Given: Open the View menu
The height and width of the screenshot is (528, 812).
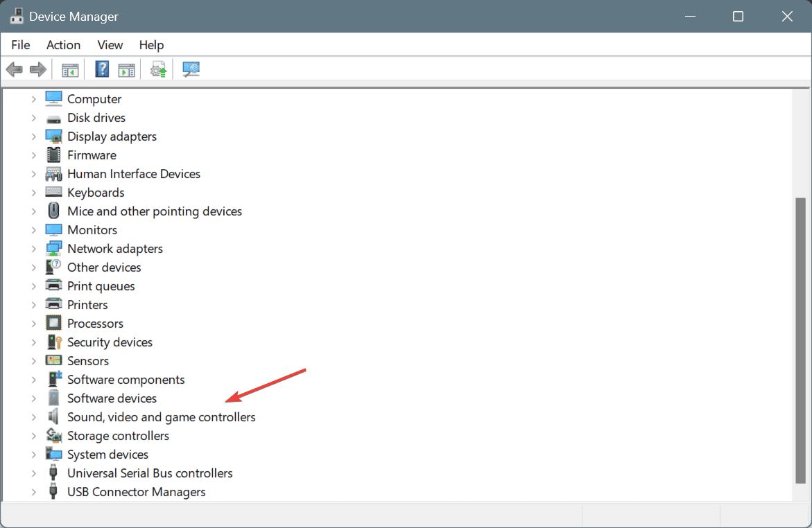Looking at the screenshot, I should tap(110, 45).
